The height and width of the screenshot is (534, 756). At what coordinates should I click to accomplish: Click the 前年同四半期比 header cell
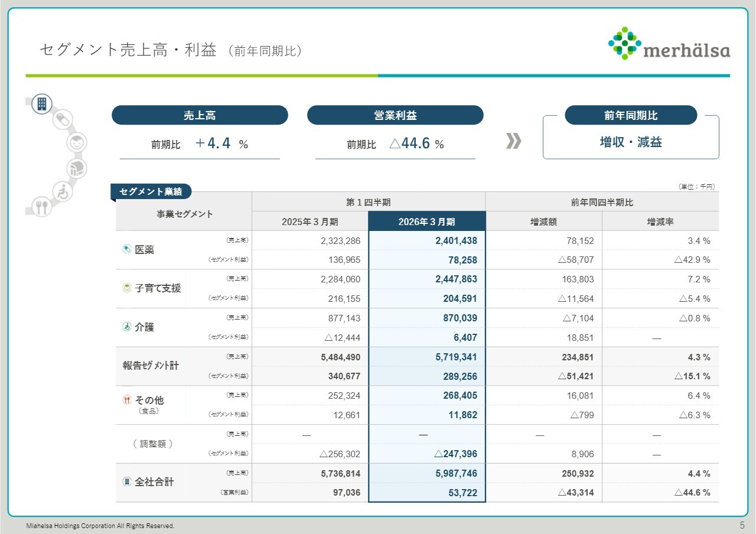602,202
